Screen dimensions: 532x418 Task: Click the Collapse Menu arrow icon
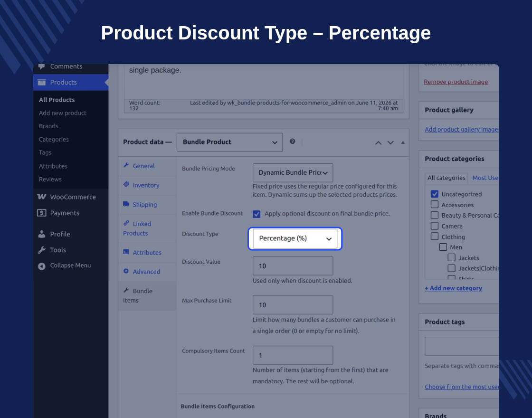pos(42,266)
